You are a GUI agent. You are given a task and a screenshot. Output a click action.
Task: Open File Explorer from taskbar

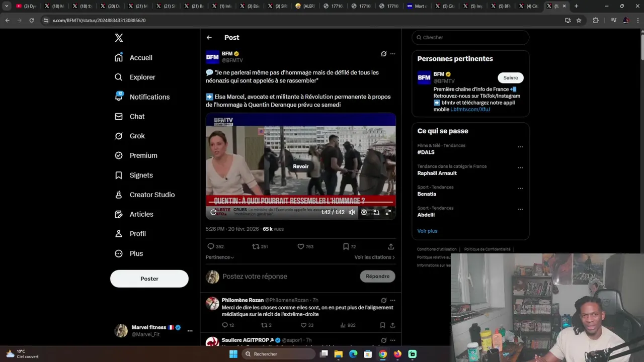[339, 354]
